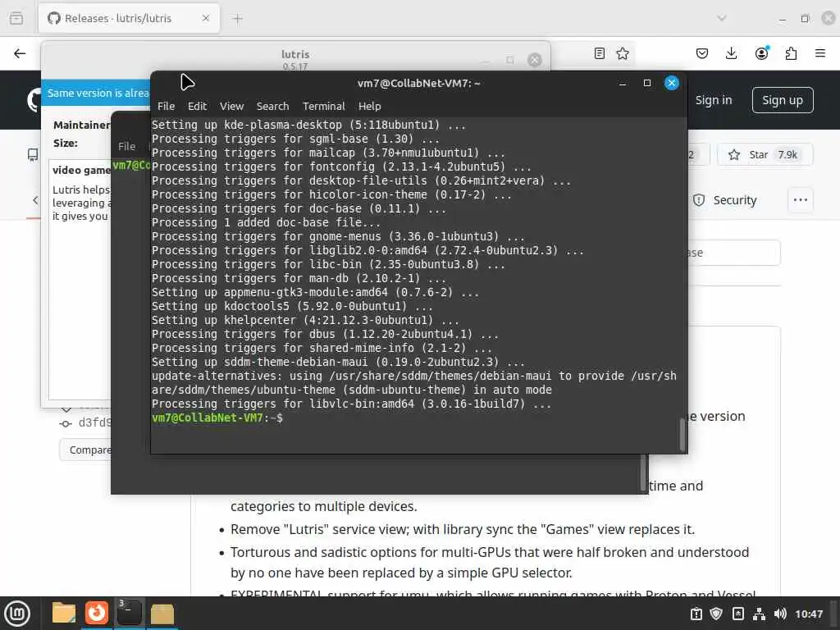Open the three-dots repository navigation overflow
Screen dimensions: 840x630
coord(801,200)
